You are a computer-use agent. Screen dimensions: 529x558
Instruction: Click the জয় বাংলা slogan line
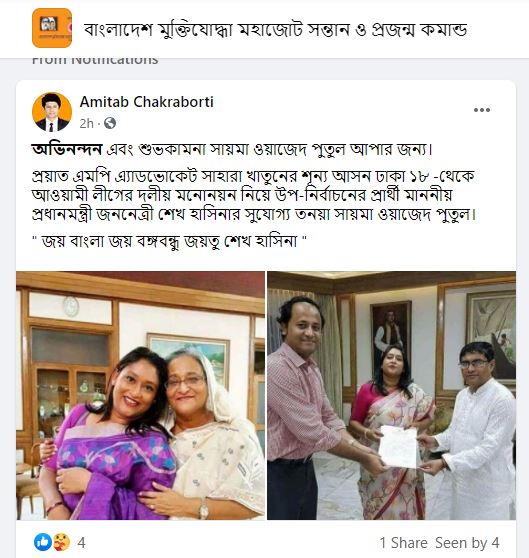(169, 242)
